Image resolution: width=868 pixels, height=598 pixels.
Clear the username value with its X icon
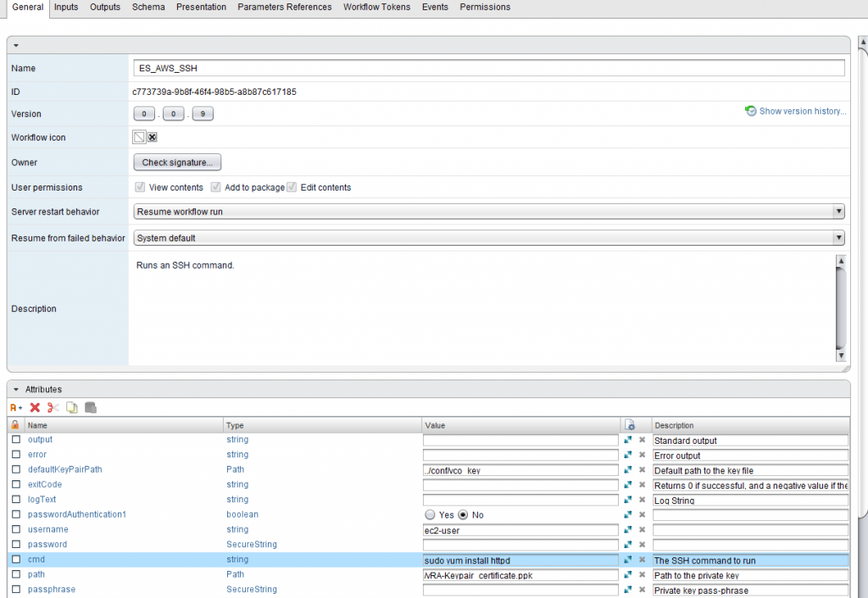click(x=641, y=529)
